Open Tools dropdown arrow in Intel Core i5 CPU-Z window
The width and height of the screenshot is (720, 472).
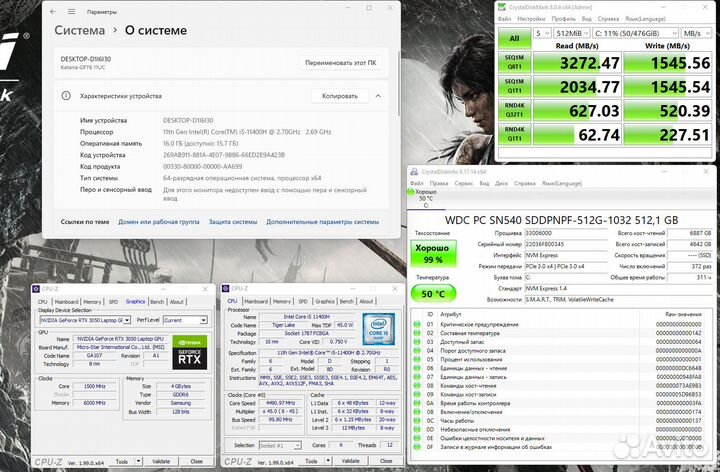(x=328, y=461)
